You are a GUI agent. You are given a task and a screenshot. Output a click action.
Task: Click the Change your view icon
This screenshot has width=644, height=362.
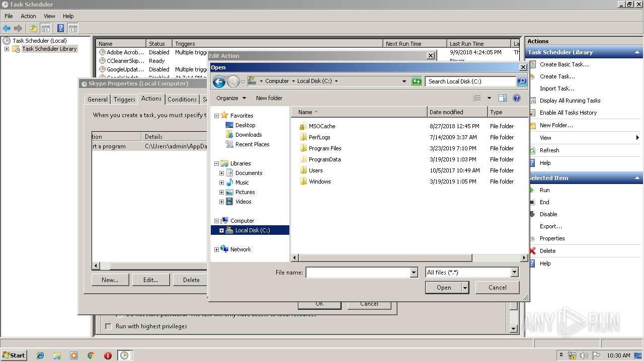pos(476,98)
